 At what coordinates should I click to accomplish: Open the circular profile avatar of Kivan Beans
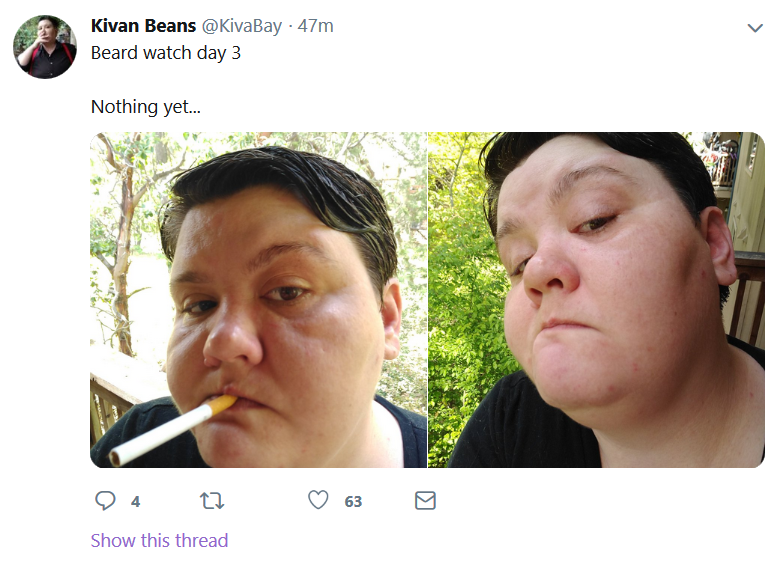tap(45, 47)
